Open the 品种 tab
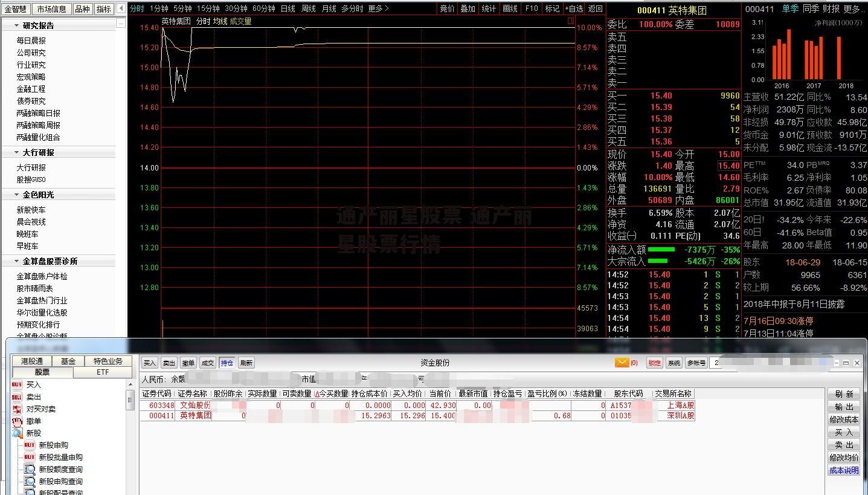Screen dimensions: 868x495 tap(82, 8)
